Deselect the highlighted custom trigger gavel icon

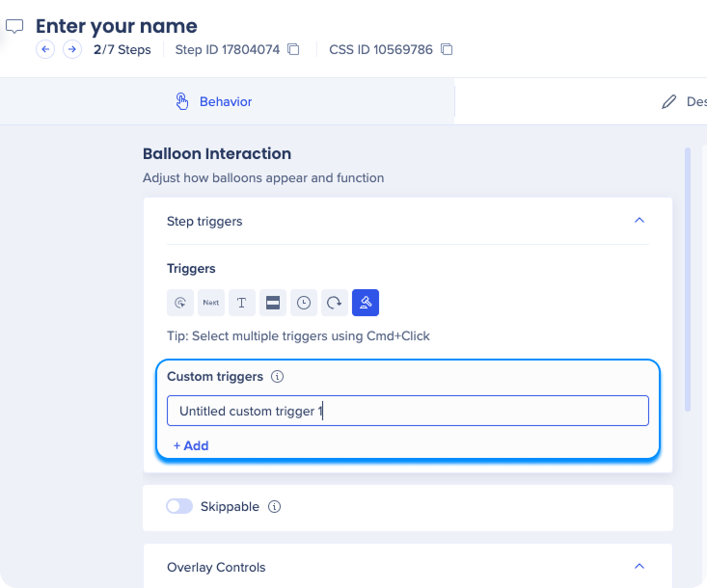pos(366,303)
